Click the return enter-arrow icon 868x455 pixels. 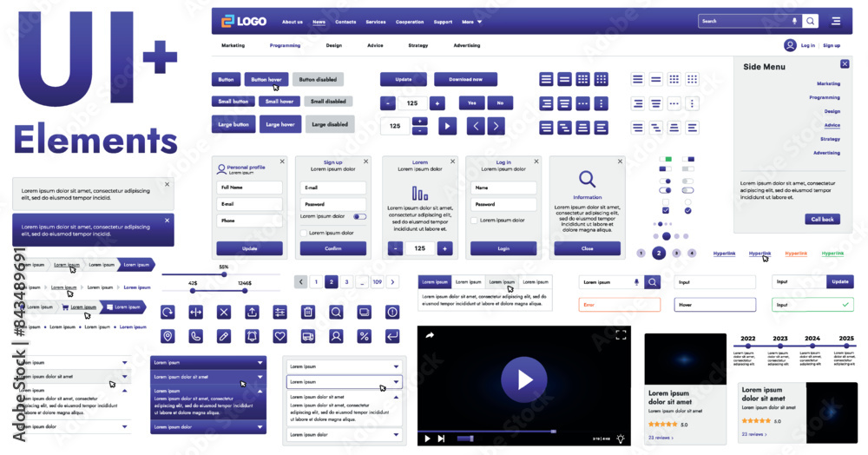click(392, 336)
